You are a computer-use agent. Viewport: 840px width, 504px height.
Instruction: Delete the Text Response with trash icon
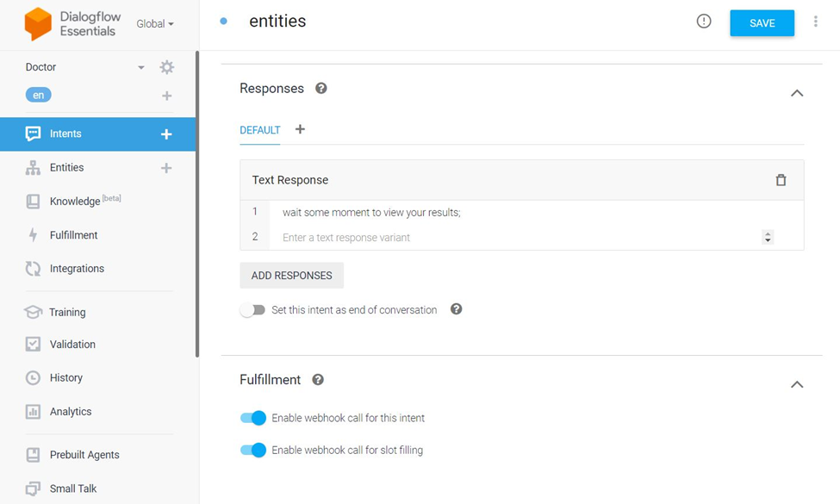tap(781, 180)
